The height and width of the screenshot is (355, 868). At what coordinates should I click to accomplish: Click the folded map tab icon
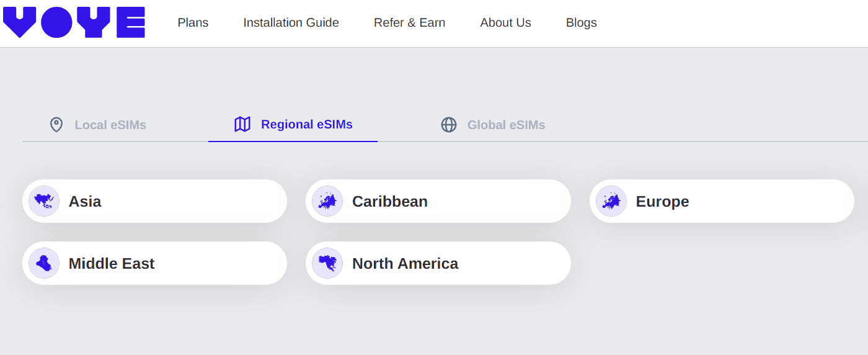(242, 124)
